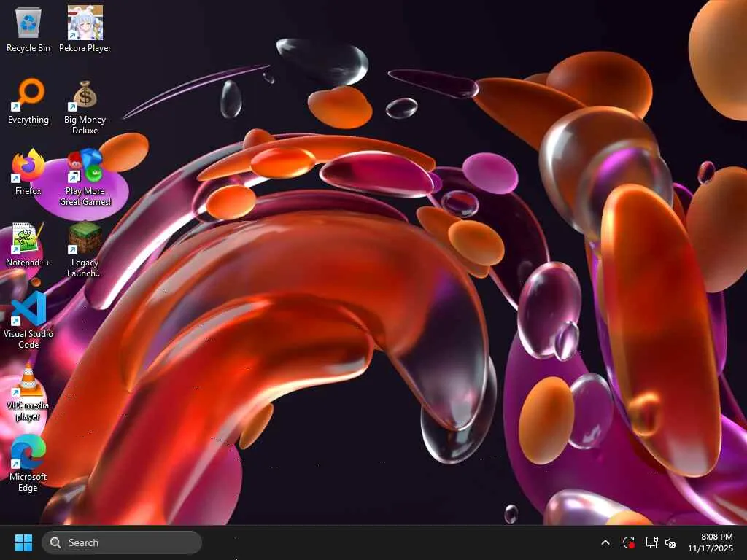Select the Legacy Launcher Minecraft icon
Image resolution: width=747 pixels, height=560 pixels.
85,249
